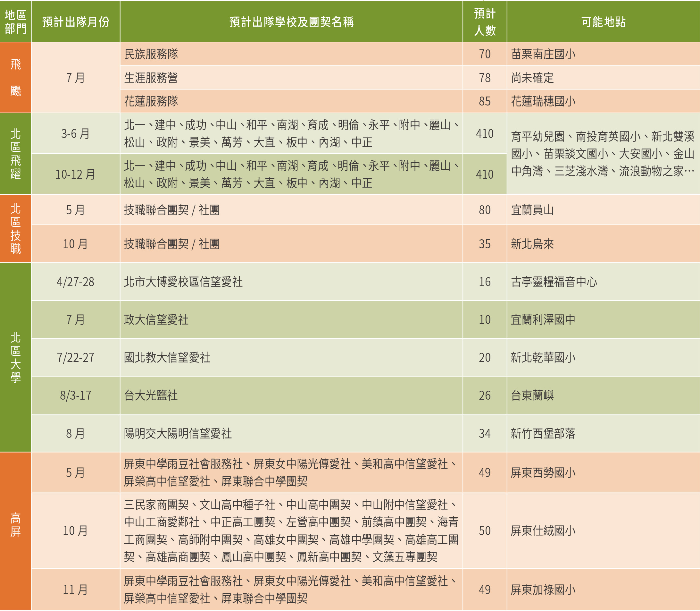Click the 新北烏來 location
The image size is (700, 611).
pos(603,244)
